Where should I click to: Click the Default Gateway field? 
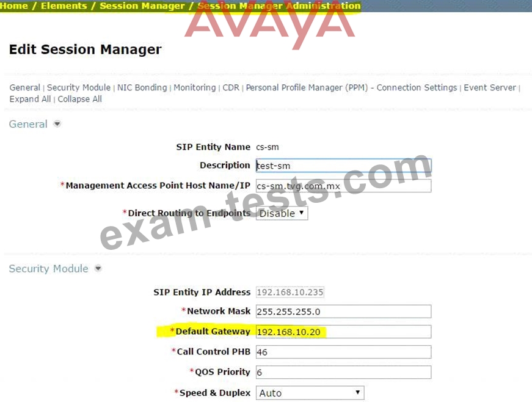pos(344,332)
